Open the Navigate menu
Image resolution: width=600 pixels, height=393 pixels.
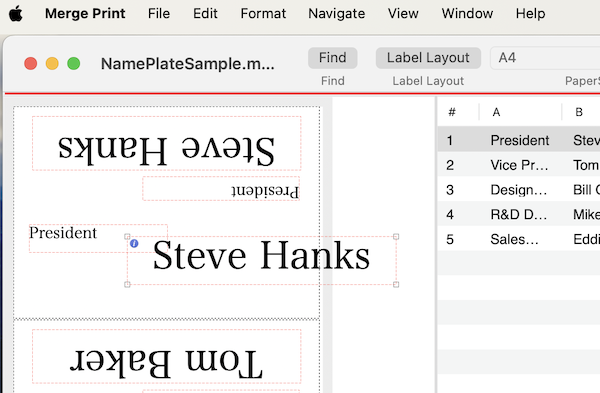point(337,14)
